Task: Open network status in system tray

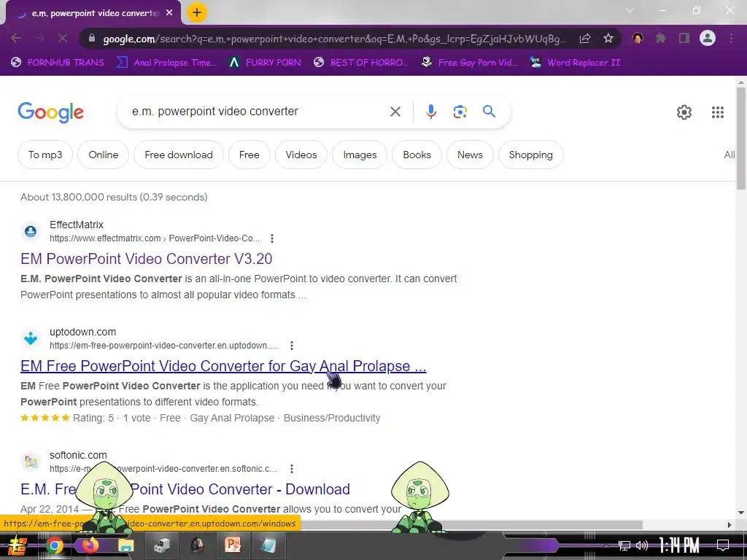Action: coord(624,545)
